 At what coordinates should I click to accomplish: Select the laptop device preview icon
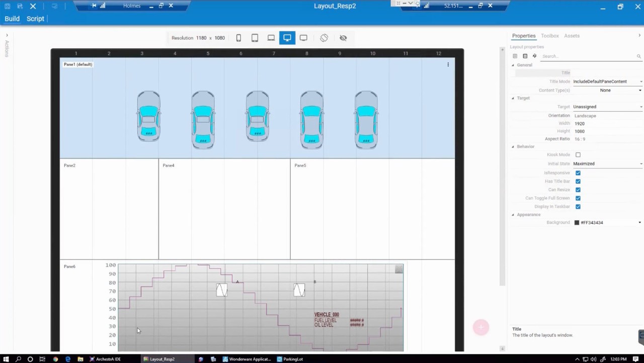[271, 38]
